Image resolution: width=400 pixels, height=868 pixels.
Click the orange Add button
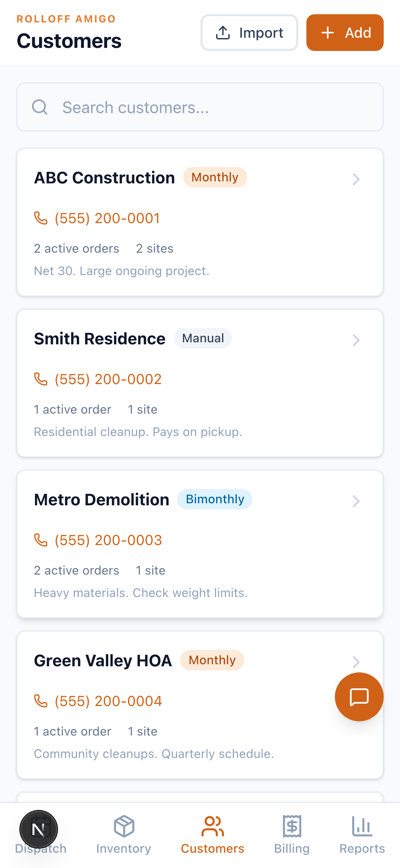(345, 33)
